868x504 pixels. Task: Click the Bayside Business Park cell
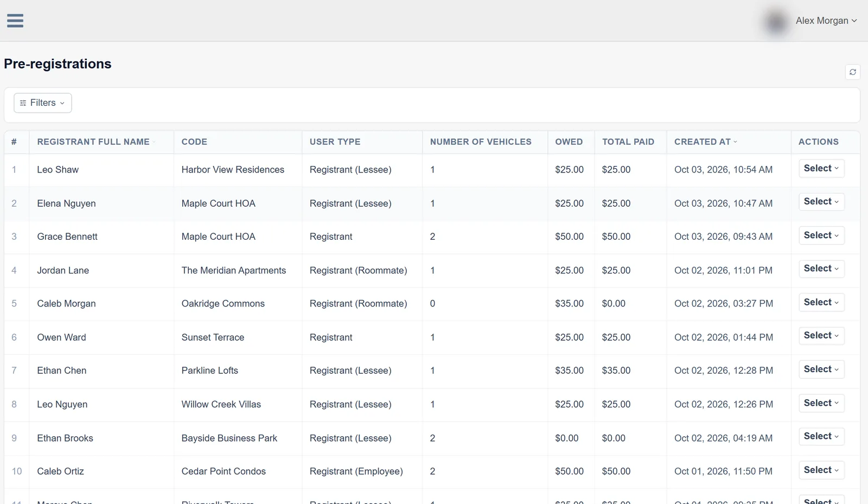pos(229,438)
